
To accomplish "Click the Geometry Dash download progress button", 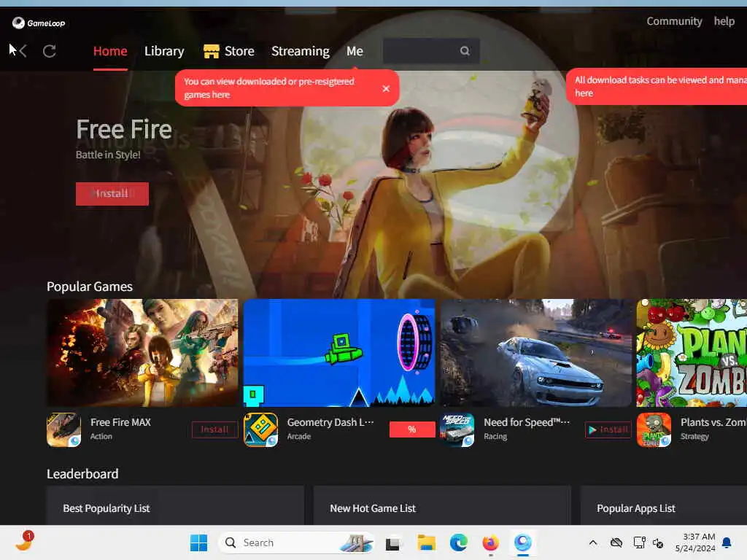I will pos(412,429).
